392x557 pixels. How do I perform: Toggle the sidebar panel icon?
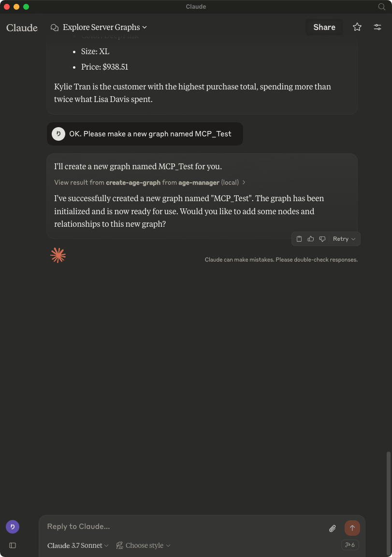(13, 545)
